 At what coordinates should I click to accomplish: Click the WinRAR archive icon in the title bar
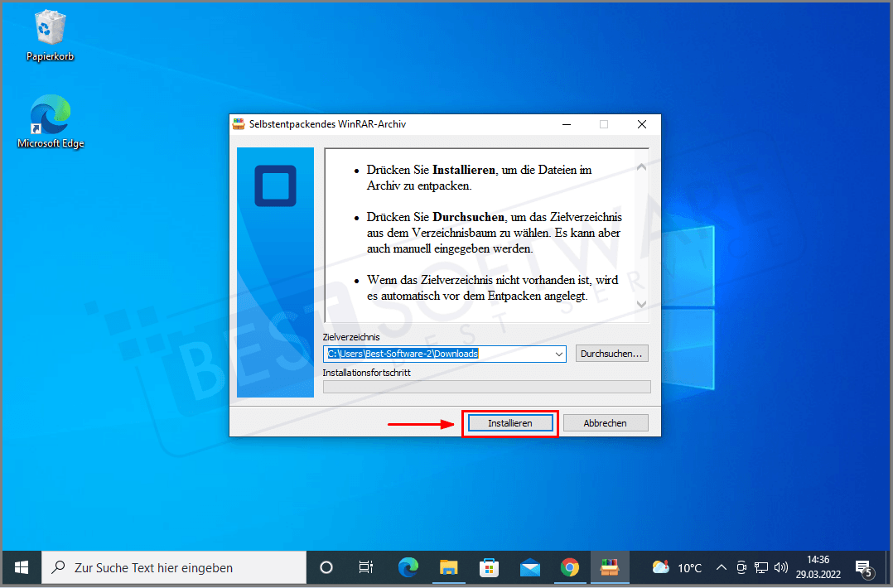coord(239,123)
